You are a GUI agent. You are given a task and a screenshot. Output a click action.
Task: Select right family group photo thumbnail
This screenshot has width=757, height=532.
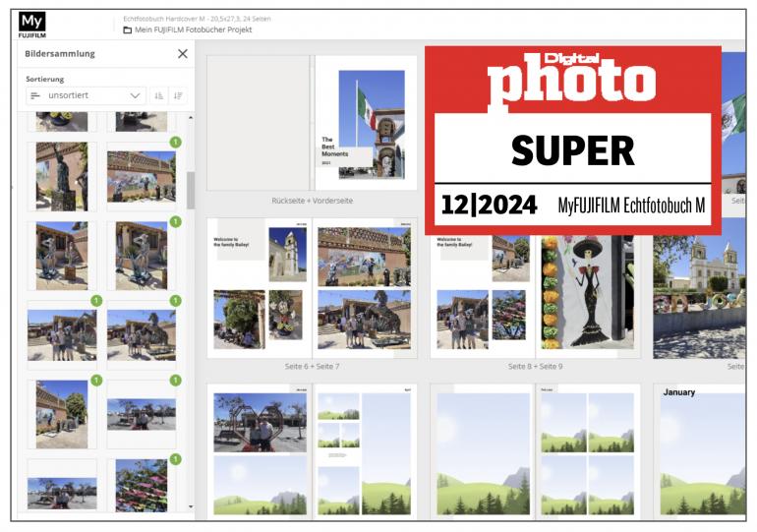point(142,335)
